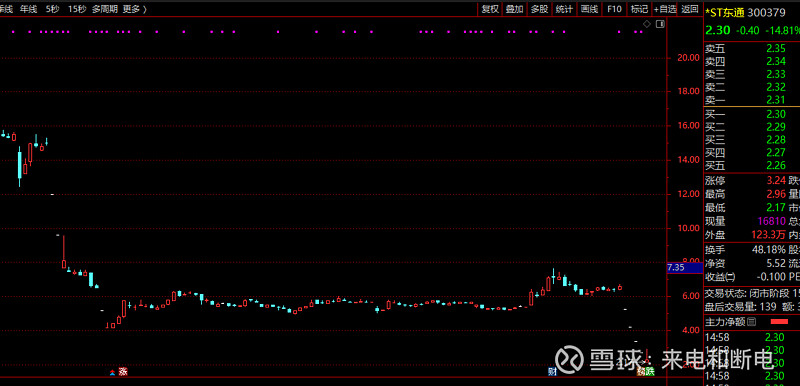Click the 卖一 price 2.31
800x386 pixels.
coord(776,100)
